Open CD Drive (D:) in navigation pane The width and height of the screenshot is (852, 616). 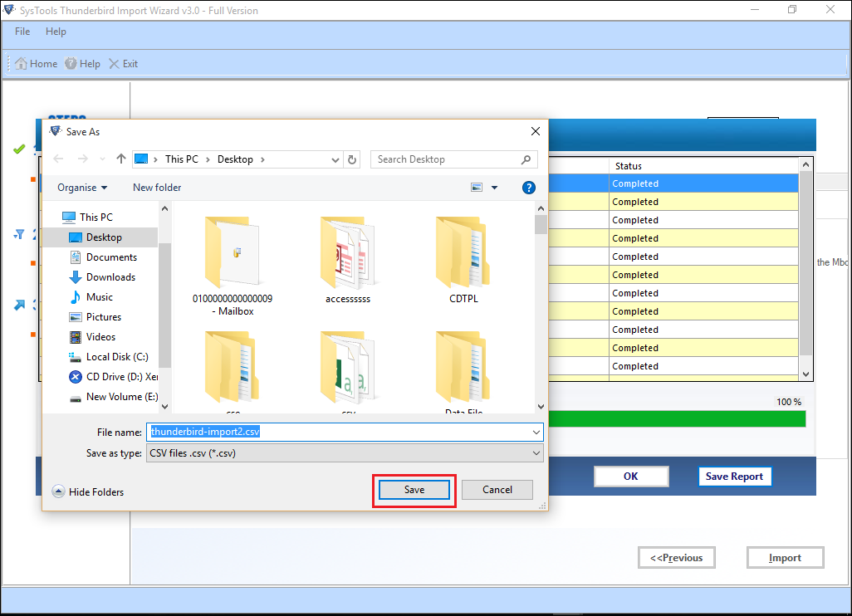[x=113, y=377]
